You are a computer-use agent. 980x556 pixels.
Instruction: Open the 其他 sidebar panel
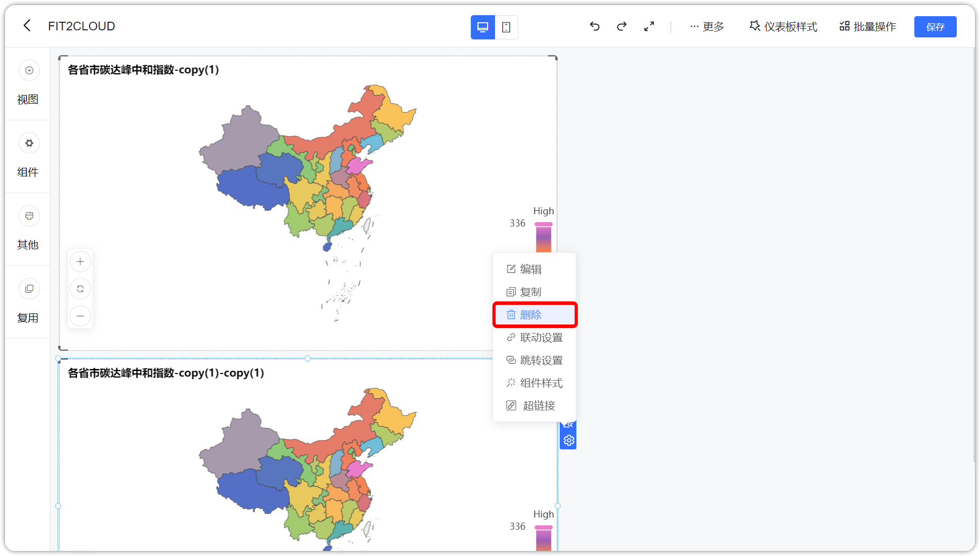(x=28, y=229)
